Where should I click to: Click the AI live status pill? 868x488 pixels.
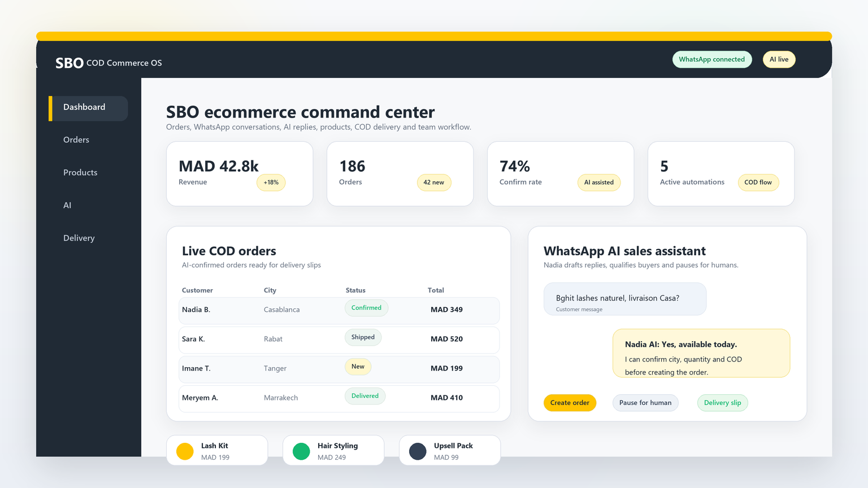[x=779, y=59]
